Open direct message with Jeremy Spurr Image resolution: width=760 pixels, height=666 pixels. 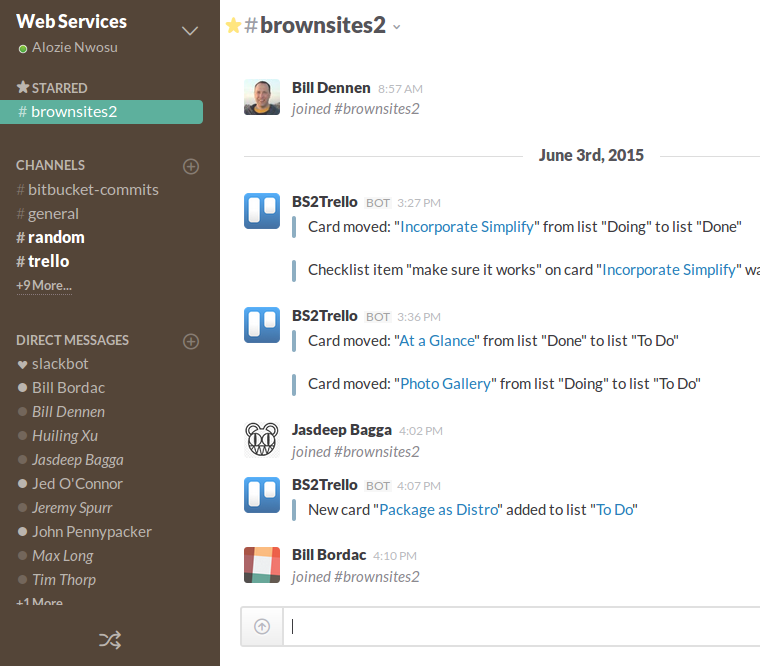coord(72,508)
